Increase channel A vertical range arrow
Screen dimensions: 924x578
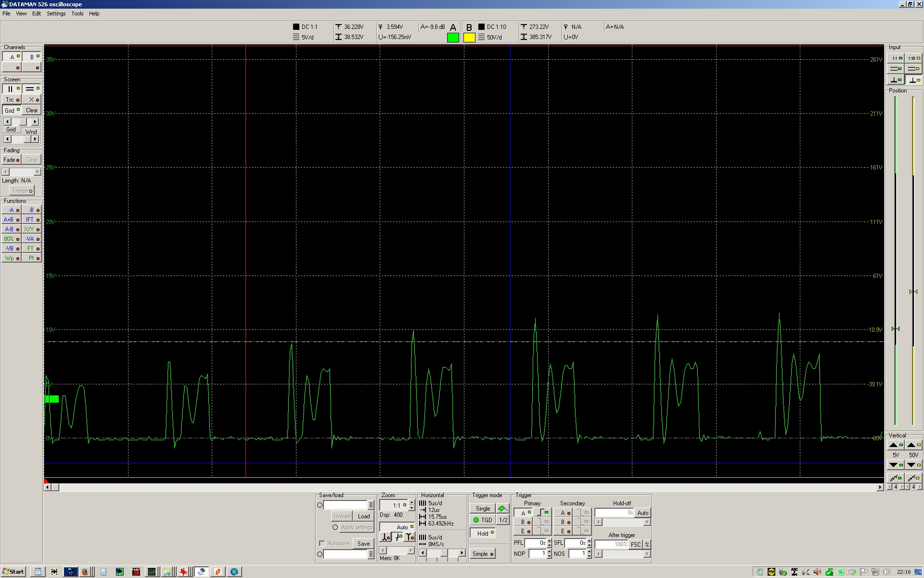pyautogui.click(x=895, y=445)
